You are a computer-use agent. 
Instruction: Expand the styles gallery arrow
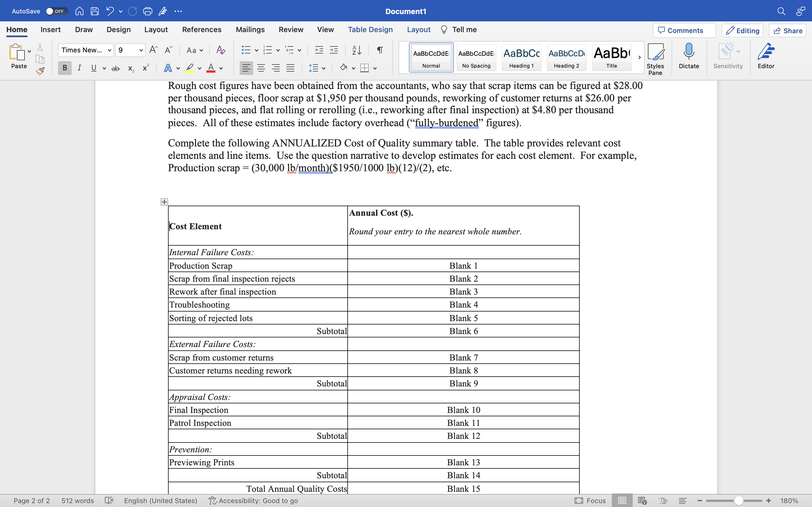point(639,57)
